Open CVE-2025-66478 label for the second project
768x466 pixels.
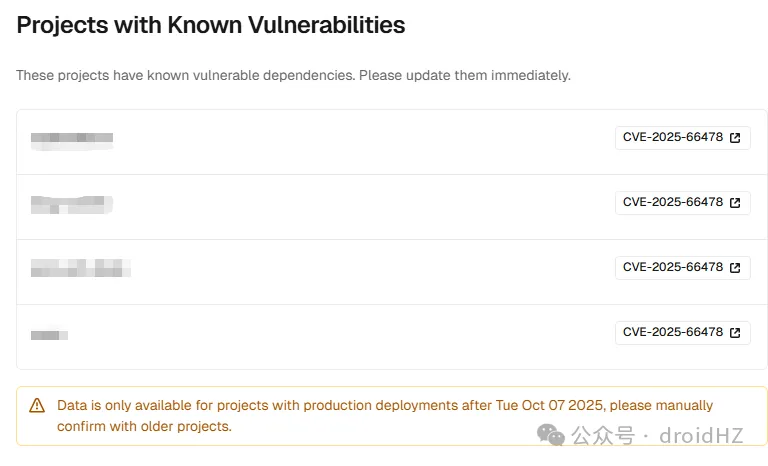point(672,203)
